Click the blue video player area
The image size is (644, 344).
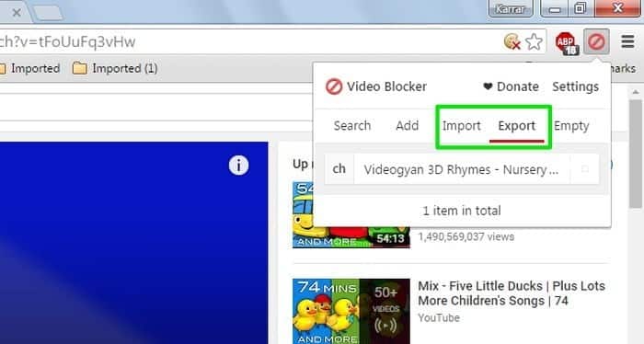pyautogui.click(x=134, y=243)
